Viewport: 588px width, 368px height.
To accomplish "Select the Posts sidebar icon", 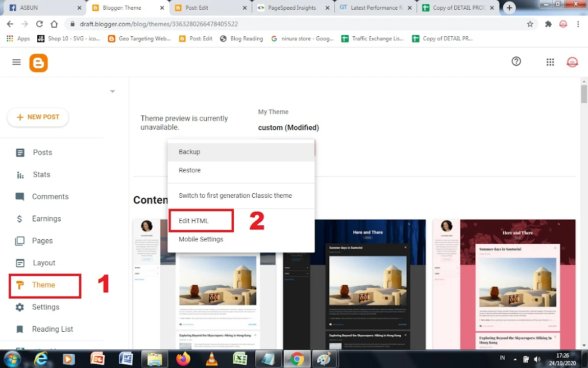I will click(x=20, y=152).
